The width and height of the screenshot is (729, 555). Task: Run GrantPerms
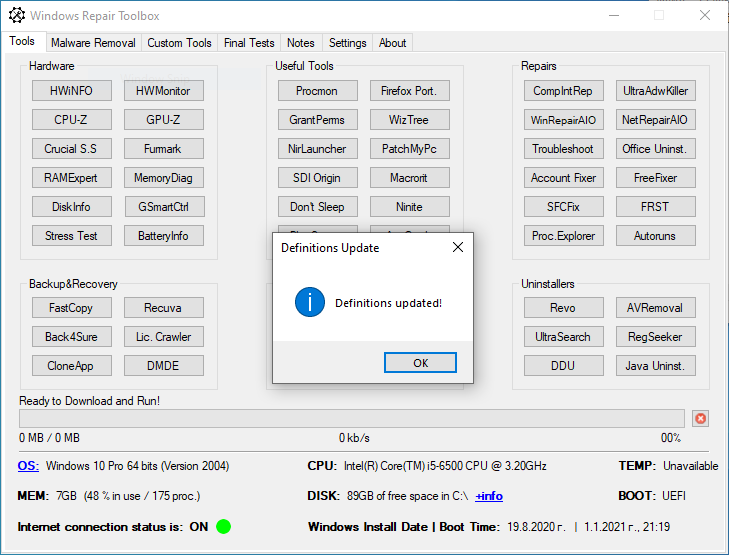point(318,119)
